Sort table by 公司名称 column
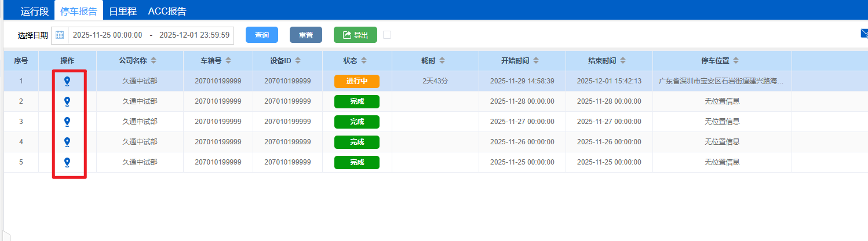 click(x=154, y=61)
